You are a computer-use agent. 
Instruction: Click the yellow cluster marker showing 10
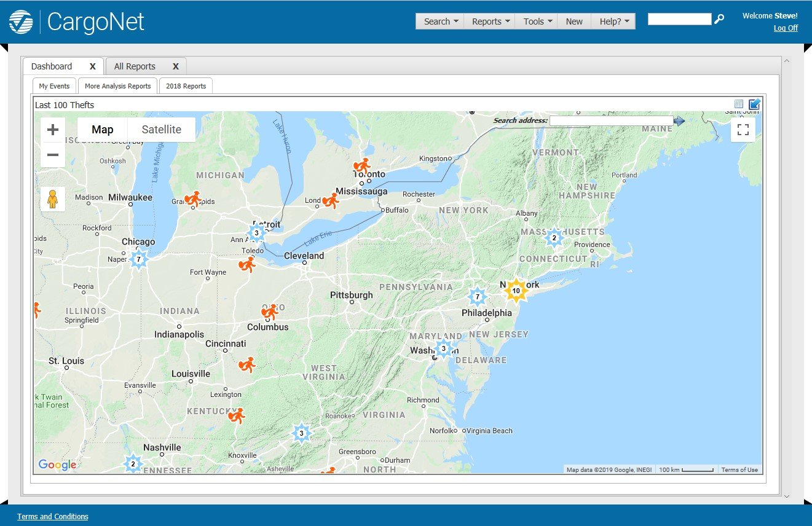516,291
